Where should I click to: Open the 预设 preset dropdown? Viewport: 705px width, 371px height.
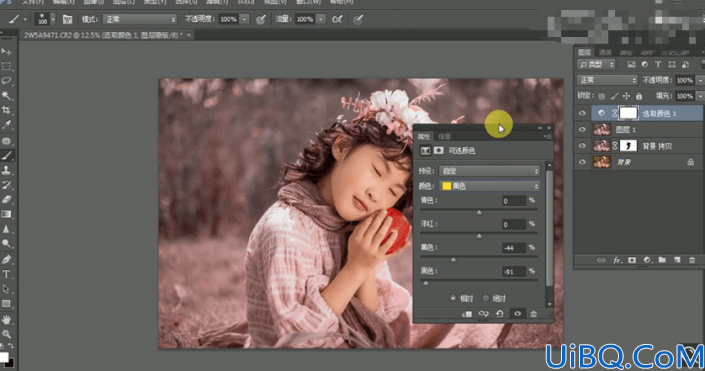click(x=489, y=171)
